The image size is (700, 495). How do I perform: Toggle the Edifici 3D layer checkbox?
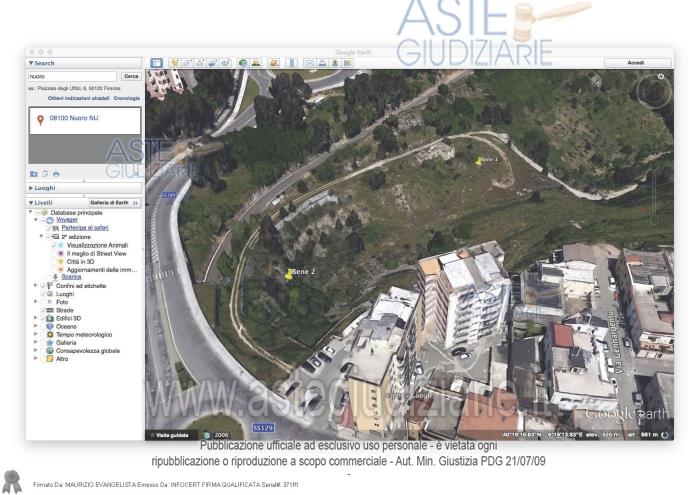(x=42, y=318)
